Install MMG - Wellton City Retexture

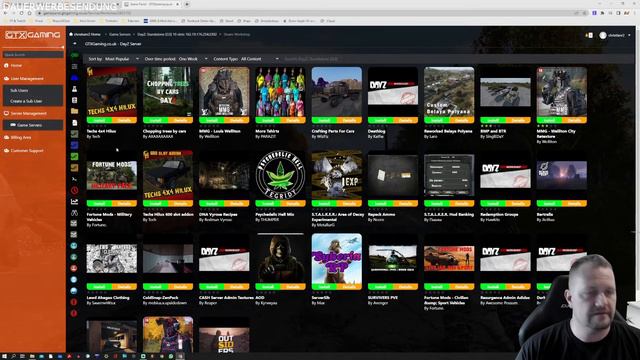[549, 120]
